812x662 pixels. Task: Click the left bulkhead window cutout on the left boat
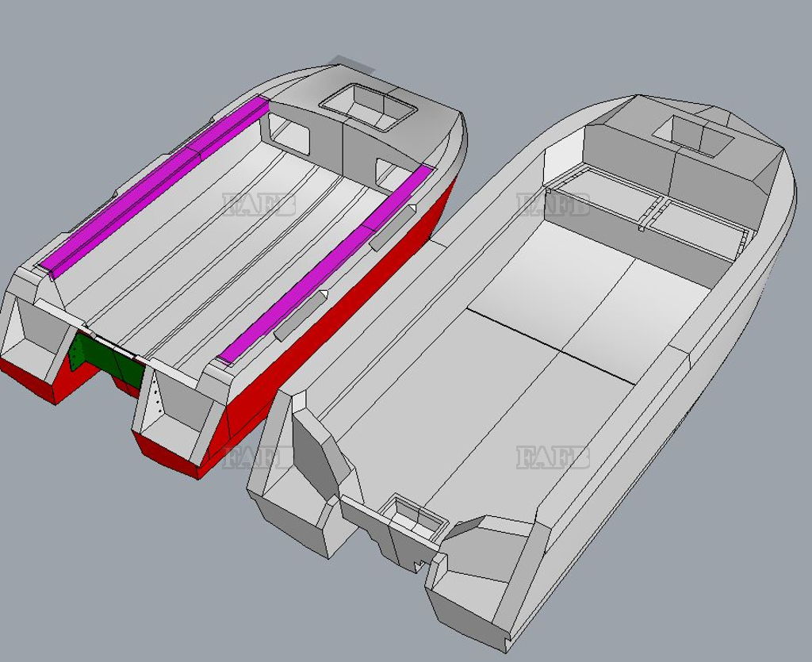(x=289, y=133)
